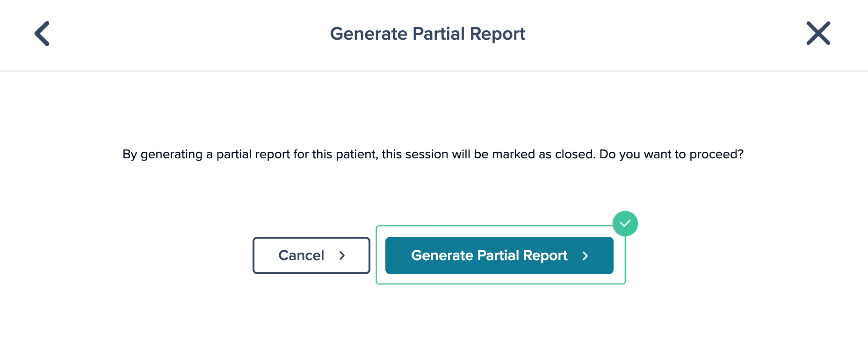Click the green checkmark badge
Screen dimensions: 868x340
coord(625,223)
